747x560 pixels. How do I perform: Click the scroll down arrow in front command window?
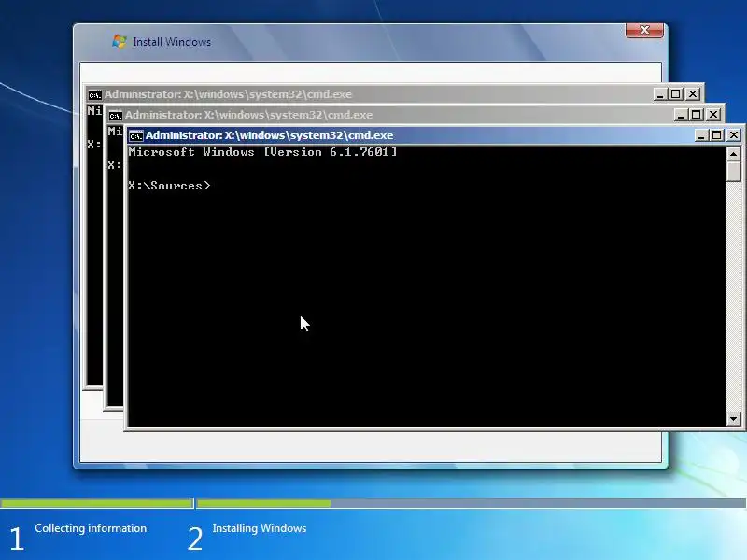[x=734, y=419]
